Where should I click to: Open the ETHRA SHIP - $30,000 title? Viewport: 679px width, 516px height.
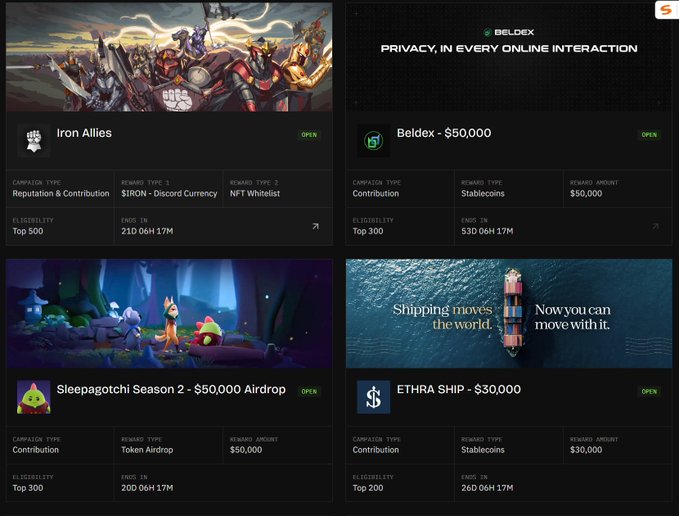[459, 390]
